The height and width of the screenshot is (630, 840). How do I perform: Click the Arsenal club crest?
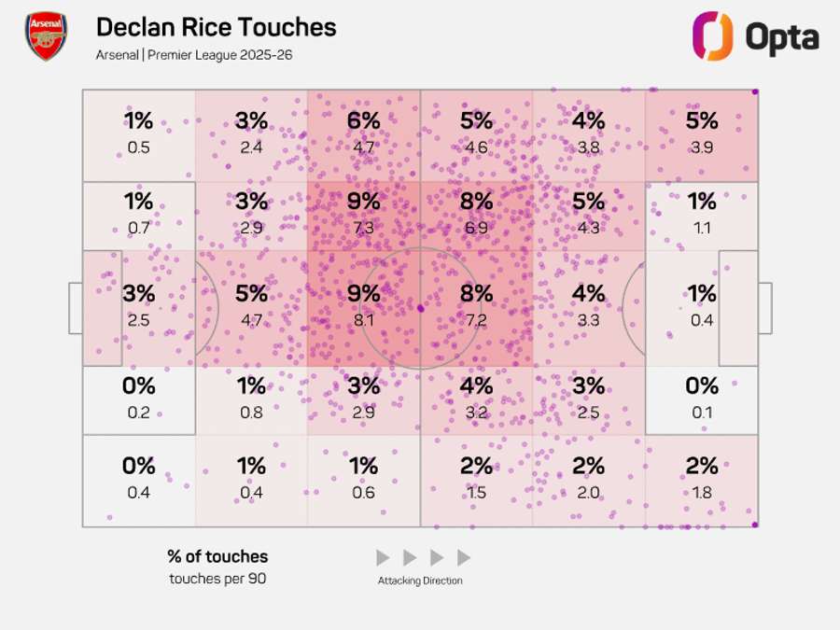[x=46, y=38]
